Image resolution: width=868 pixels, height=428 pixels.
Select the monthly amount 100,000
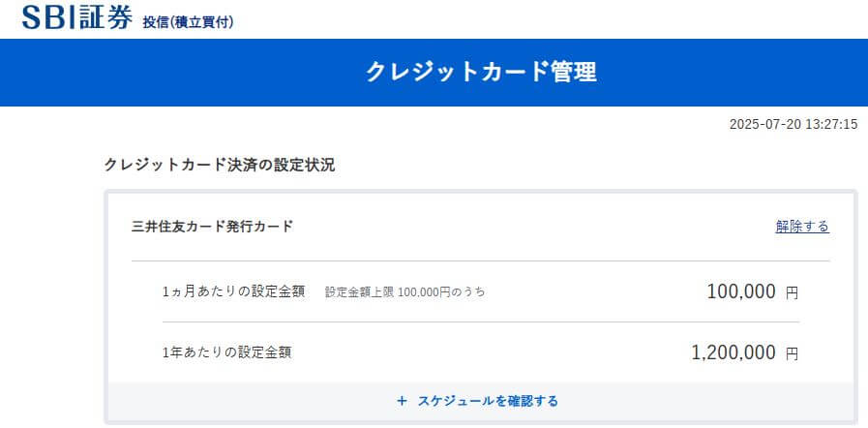tap(741, 291)
